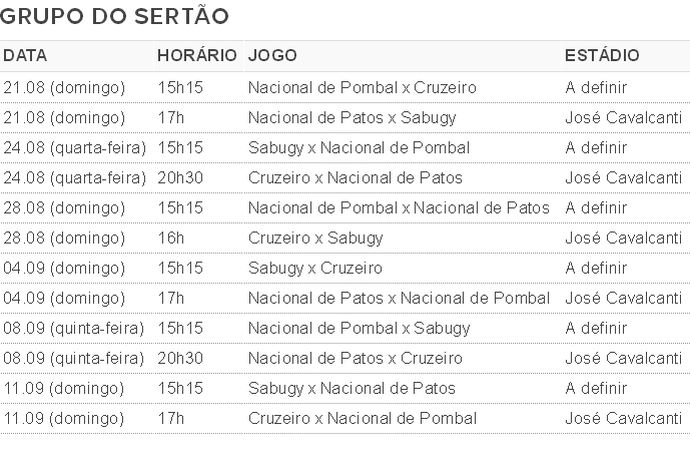This screenshot has width=690, height=462.
Task: Select the 'Cruzeiro x Nacional de Pombal' match
Action: (362, 418)
